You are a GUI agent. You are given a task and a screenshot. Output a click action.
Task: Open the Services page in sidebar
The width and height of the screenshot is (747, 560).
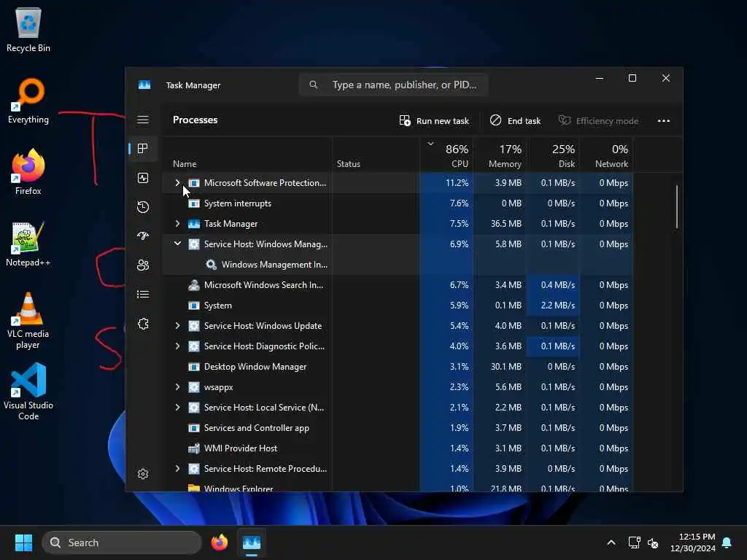click(x=143, y=324)
